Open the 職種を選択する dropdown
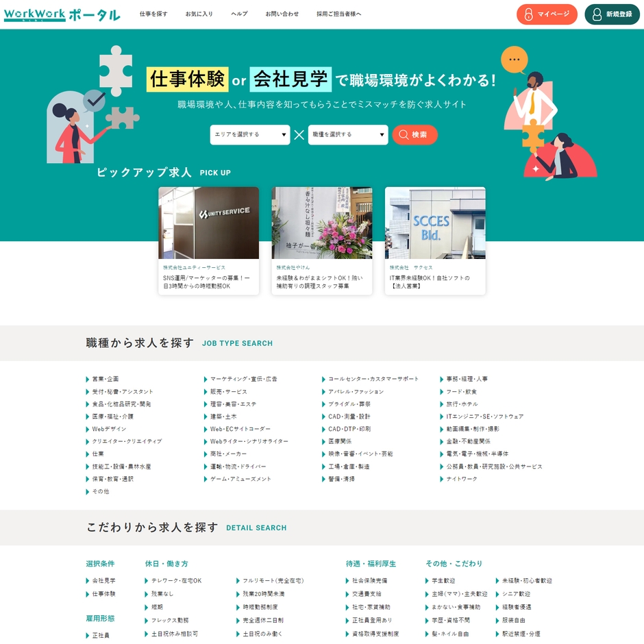Viewport: 644px width, 644px height. coord(348,135)
